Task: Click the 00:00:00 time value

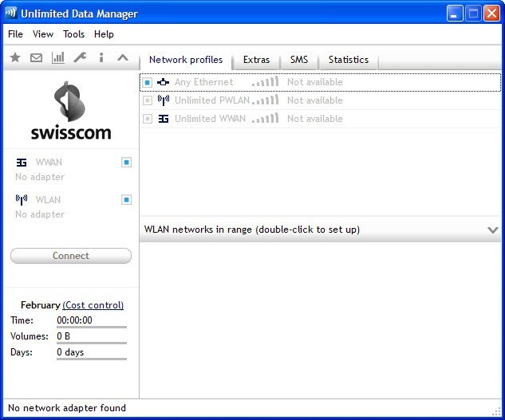Action: coord(74,320)
